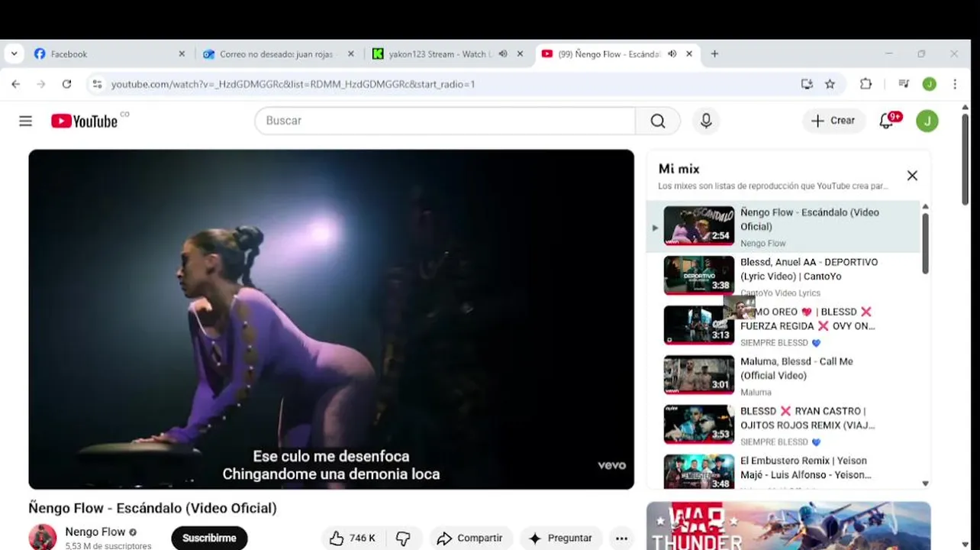Open the tab search dropdown arrow
980x550 pixels.
click(14, 54)
